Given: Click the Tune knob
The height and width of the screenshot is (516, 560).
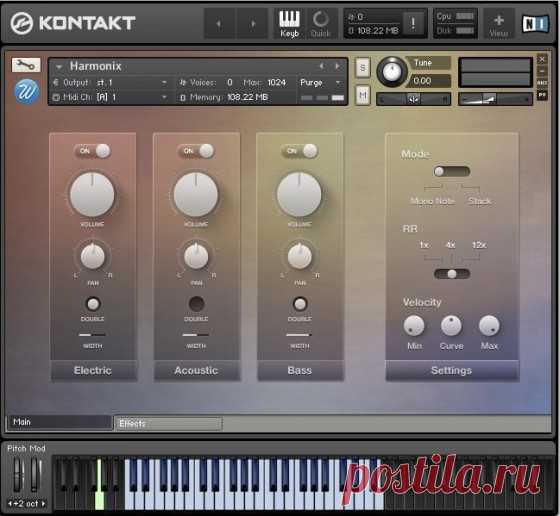Looking at the screenshot, I should [392, 72].
